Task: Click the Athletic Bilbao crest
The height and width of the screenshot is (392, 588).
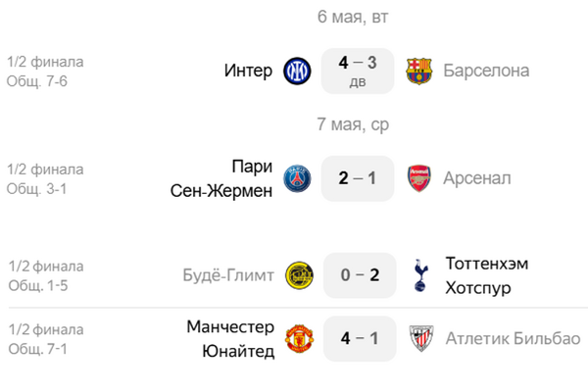Action: click(421, 339)
